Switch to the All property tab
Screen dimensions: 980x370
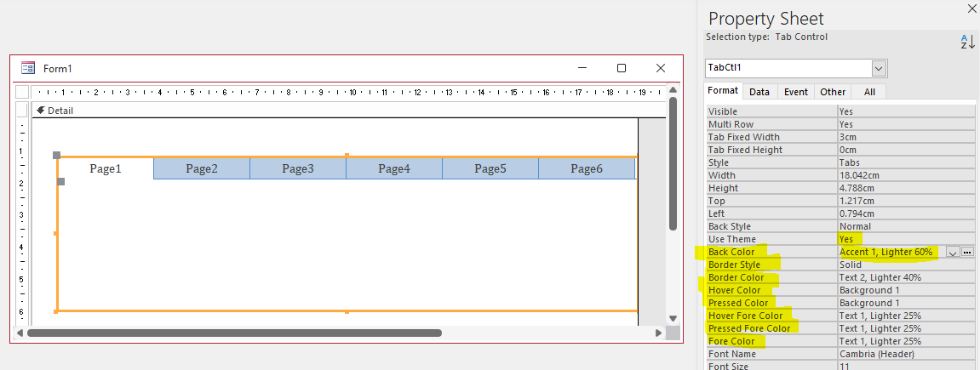click(869, 92)
